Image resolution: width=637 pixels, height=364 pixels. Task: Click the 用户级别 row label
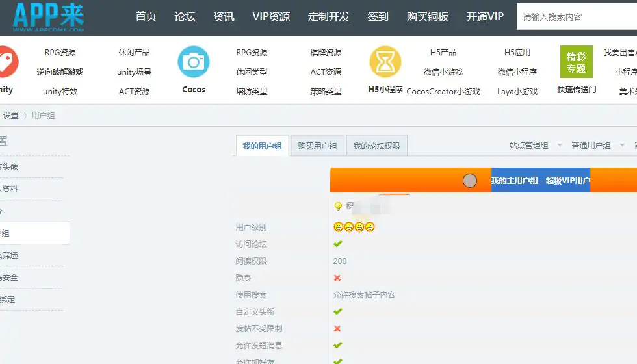251,227
